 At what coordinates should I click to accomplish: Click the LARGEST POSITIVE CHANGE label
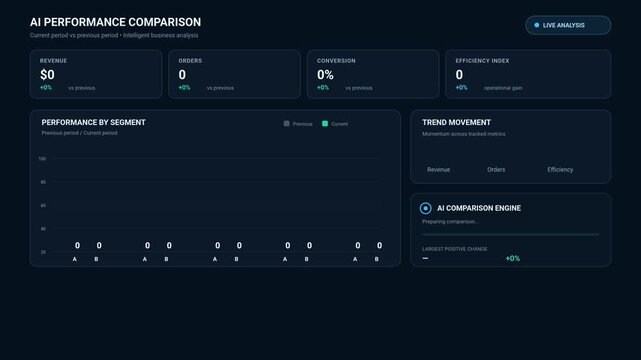pyautogui.click(x=455, y=249)
